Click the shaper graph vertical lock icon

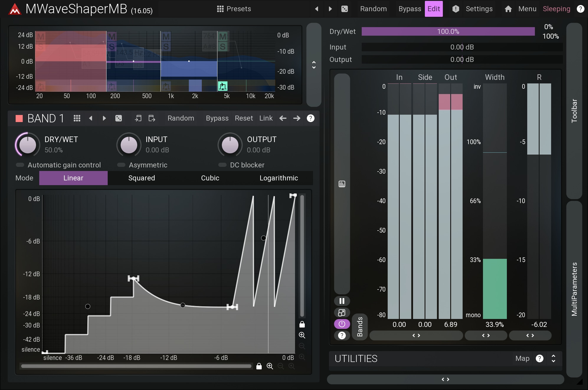(x=302, y=324)
